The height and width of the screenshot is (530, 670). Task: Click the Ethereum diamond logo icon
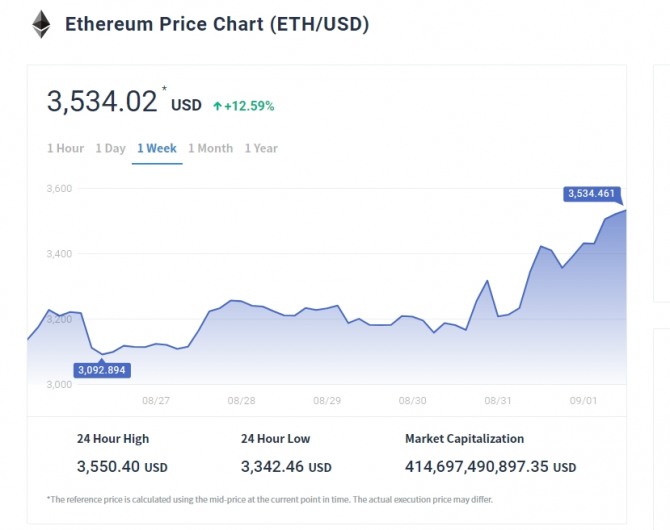point(41,24)
